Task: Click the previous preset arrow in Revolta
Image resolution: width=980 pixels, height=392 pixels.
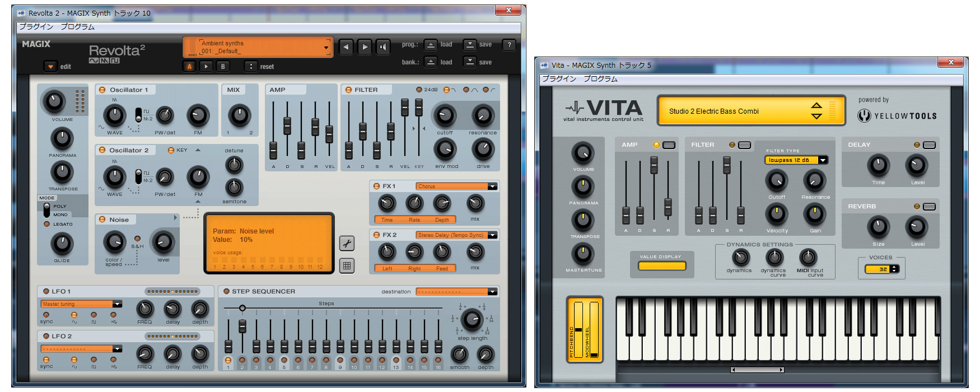Action: [346, 47]
